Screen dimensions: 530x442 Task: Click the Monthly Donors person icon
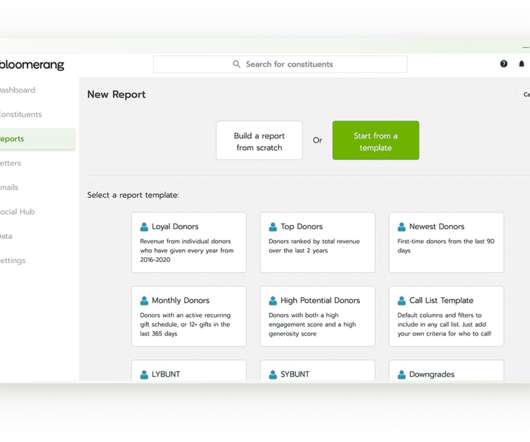pos(144,300)
